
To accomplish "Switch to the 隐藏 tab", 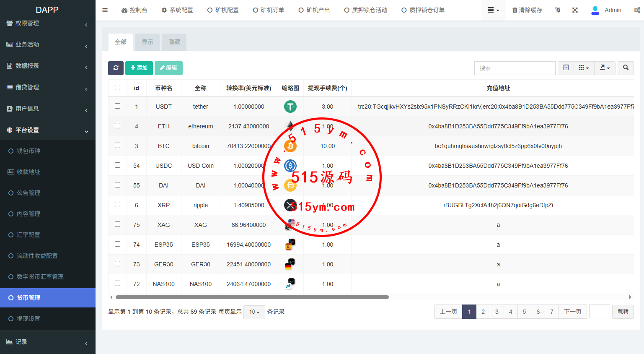I will [174, 42].
